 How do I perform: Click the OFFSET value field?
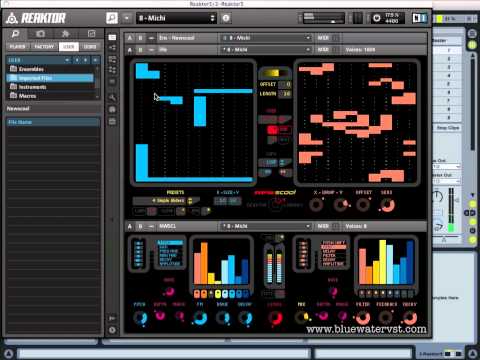point(285,84)
